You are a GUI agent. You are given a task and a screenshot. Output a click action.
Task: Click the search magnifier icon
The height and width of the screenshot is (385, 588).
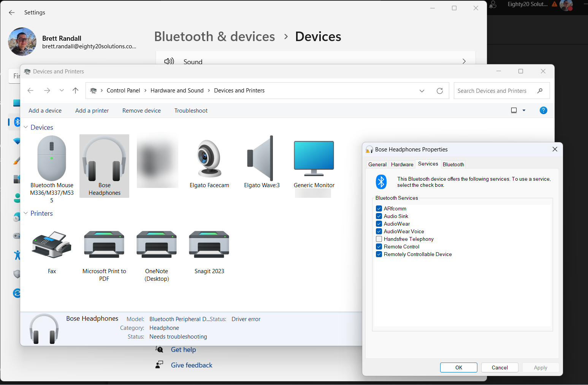tap(540, 91)
